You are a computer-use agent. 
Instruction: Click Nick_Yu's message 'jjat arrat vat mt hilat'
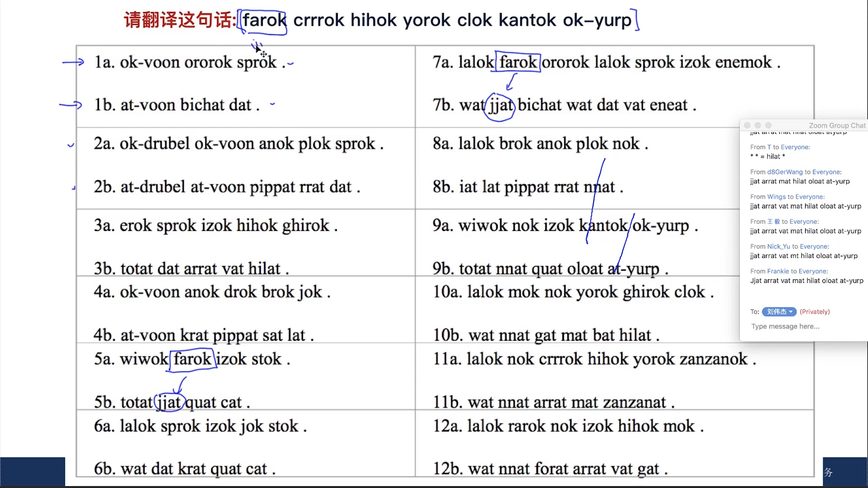pyautogui.click(x=804, y=256)
